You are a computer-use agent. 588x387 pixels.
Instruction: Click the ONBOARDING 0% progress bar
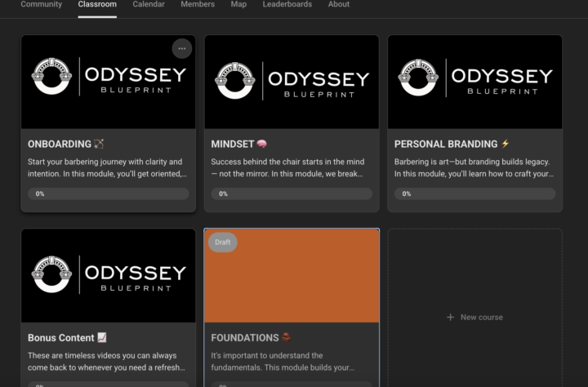tap(109, 193)
